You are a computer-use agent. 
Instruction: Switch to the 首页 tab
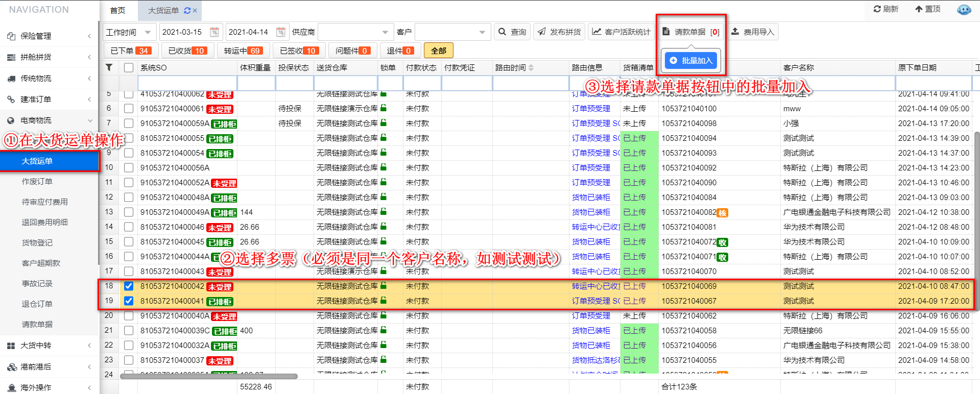point(117,11)
